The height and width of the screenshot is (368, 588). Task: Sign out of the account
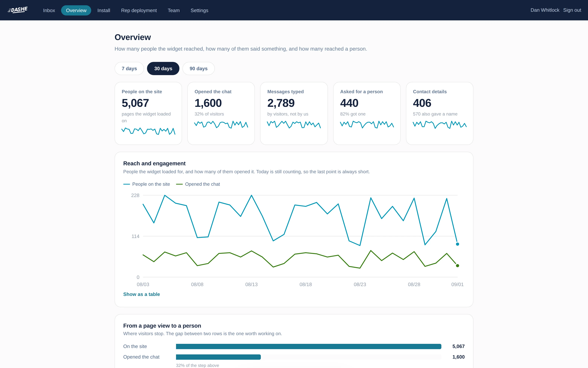coord(572,10)
